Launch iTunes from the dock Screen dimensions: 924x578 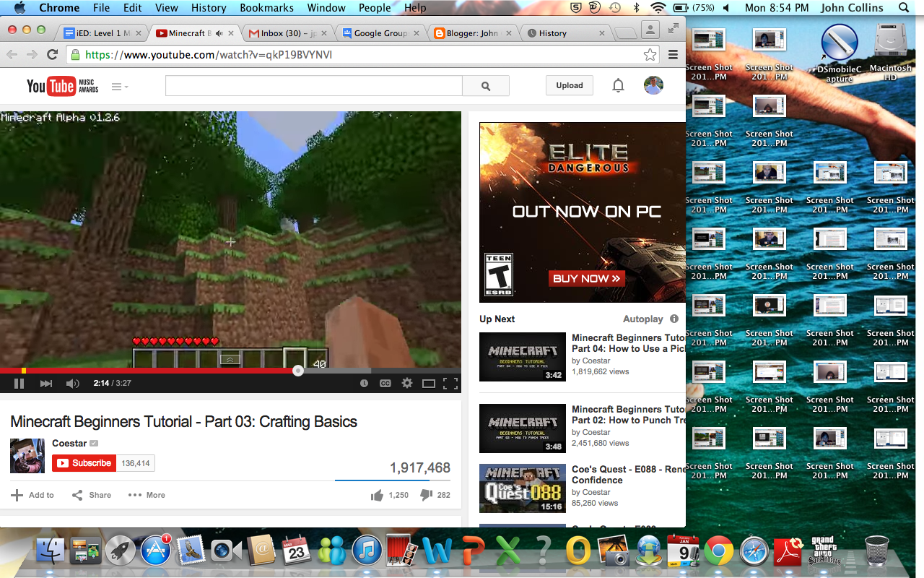367,552
